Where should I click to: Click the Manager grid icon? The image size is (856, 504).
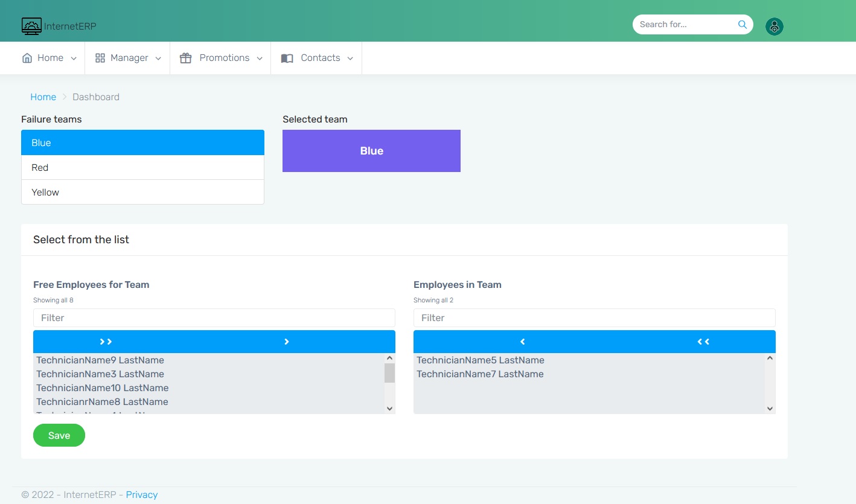pyautogui.click(x=100, y=58)
